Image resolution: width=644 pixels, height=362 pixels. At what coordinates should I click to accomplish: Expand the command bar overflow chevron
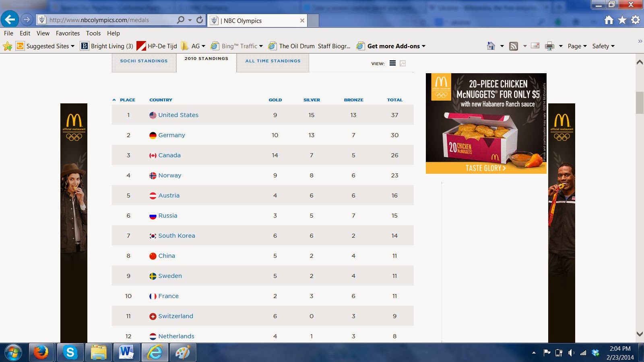click(640, 41)
